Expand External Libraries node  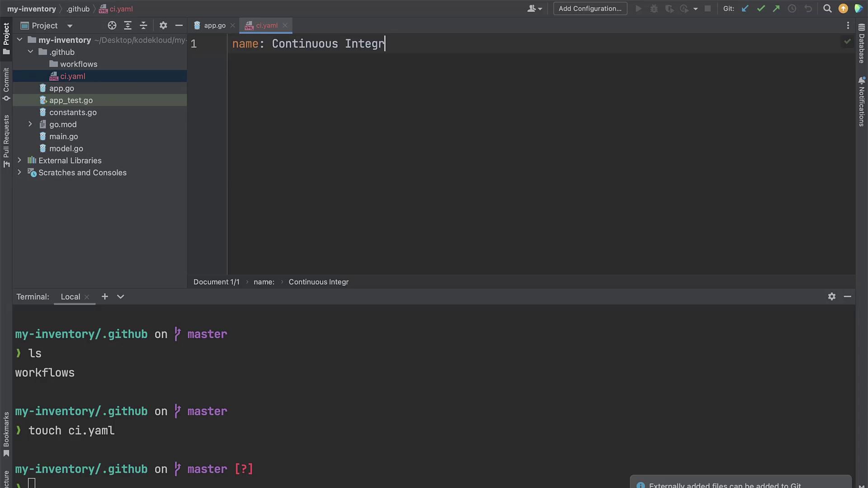(19, 160)
